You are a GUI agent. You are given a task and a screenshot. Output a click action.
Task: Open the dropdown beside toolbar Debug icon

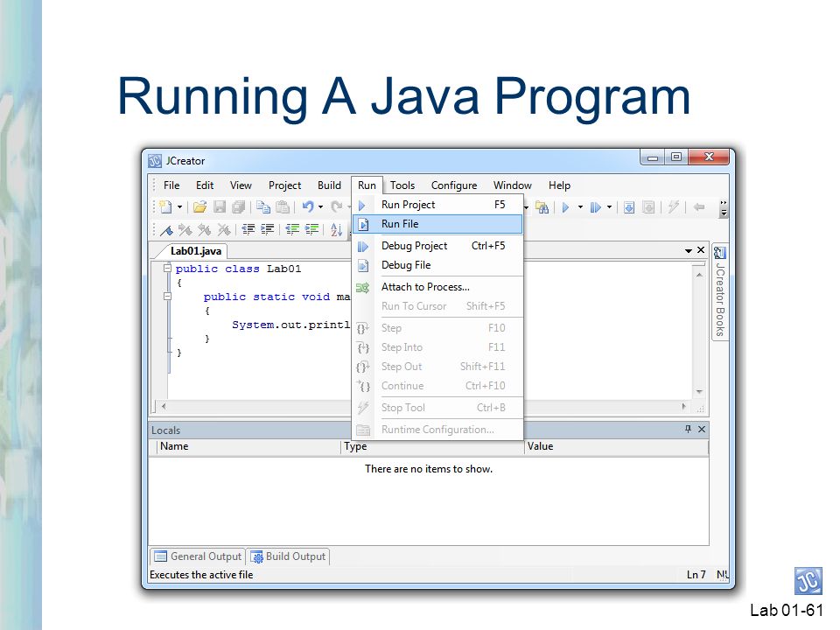coord(609,207)
